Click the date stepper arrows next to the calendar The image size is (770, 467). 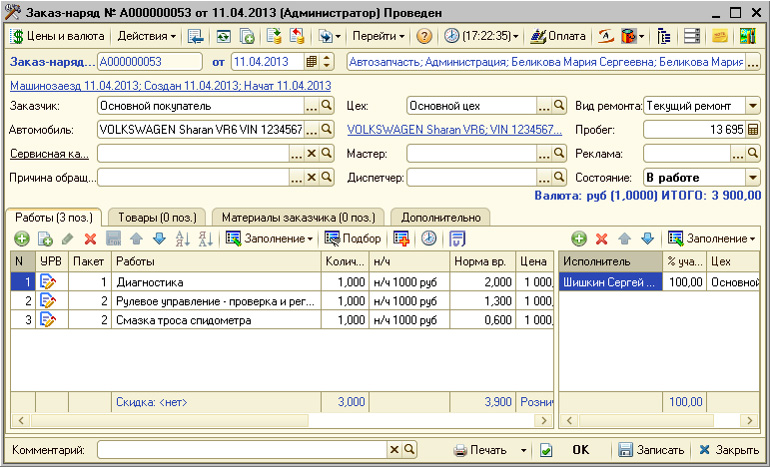point(326,62)
